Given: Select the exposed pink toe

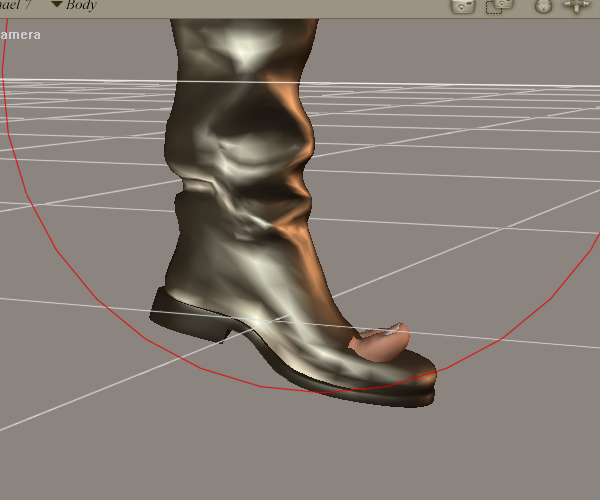Looking at the screenshot, I should [x=383, y=342].
